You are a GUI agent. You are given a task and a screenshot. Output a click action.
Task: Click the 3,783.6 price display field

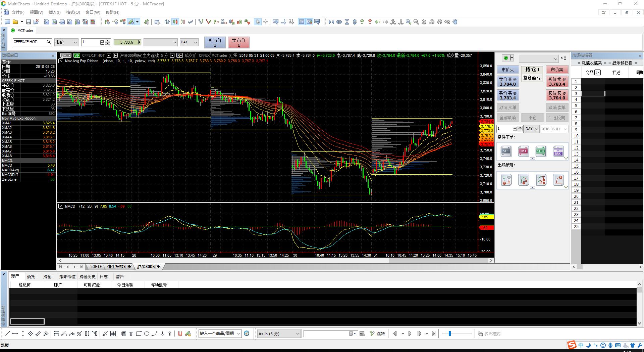pos(127,42)
